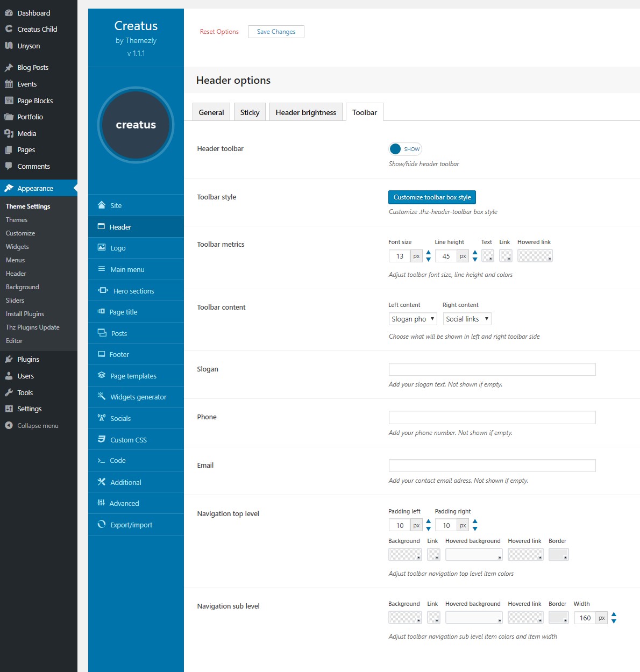Open Export/import refresh icon
The height and width of the screenshot is (672, 640).
[x=102, y=525]
